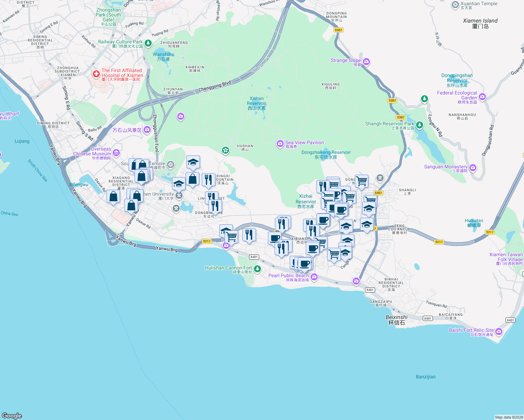Click the Baishi Fort Relic Site camera marker
The width and height of the screenshot is (524, 420).
[x=499, y=332]
